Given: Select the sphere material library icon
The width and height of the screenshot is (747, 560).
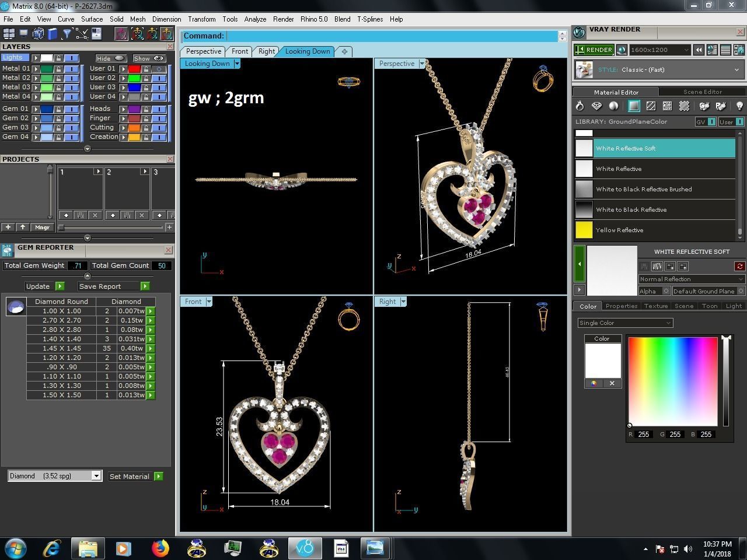Looking at the screenshot, I should tap(613, 106).
